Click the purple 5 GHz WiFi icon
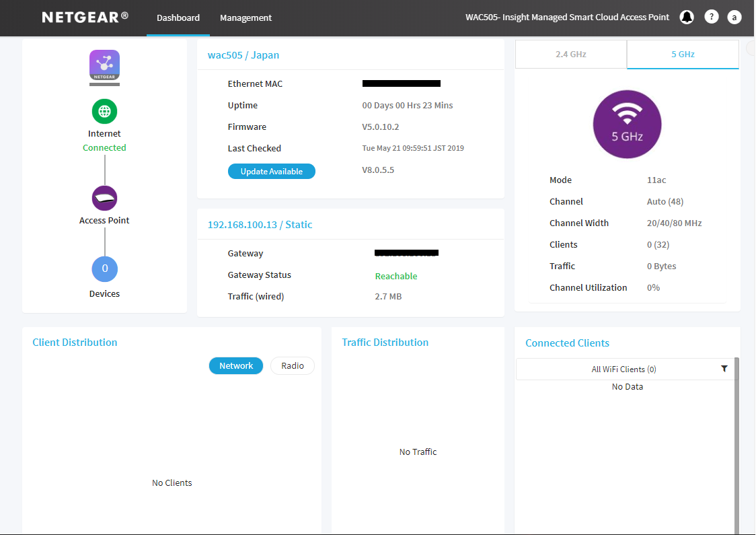Viewport: 756px width, 535px height. (627, 124)
